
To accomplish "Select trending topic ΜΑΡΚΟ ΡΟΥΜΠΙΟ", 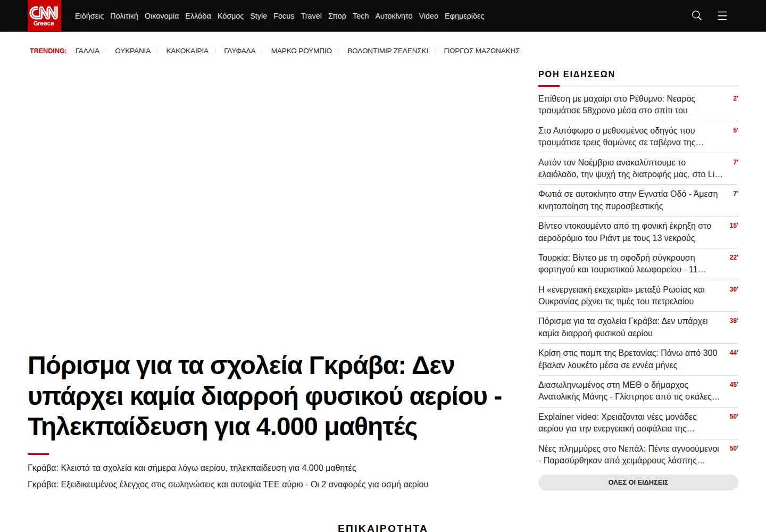I will [302, 51].
